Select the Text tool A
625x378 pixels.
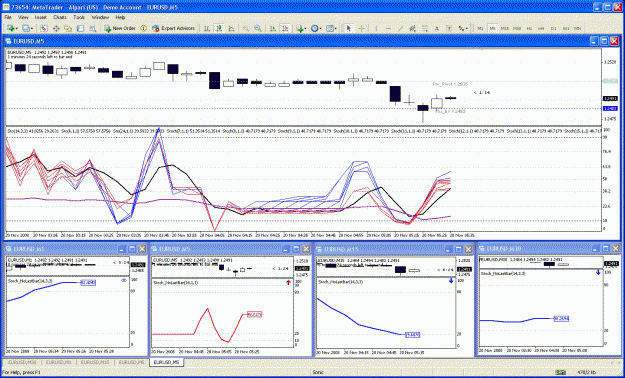coord(437,28)
